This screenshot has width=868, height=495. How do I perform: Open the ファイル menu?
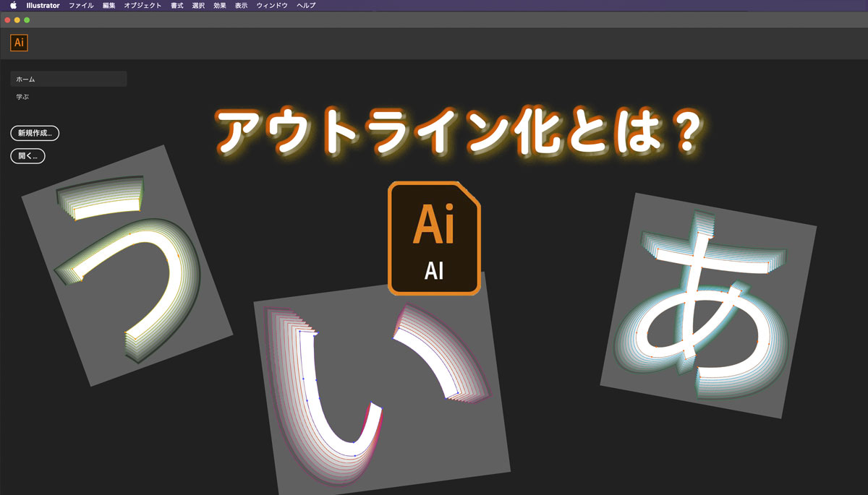(x=82, y=5)
